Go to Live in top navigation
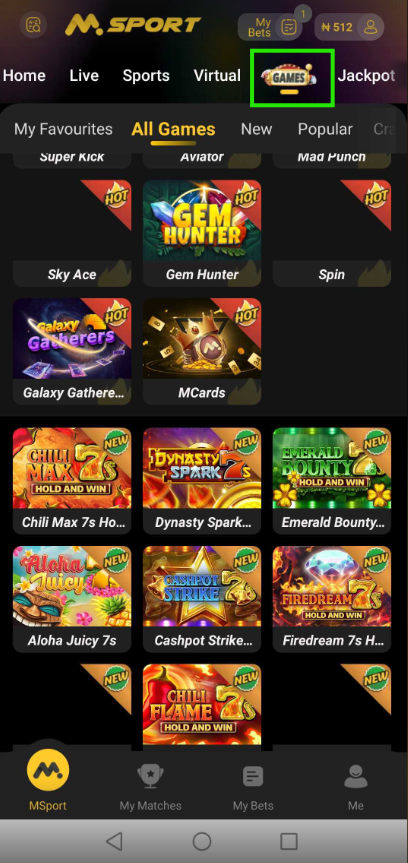Screen dimensions: 408x863 tap(84, 75)
